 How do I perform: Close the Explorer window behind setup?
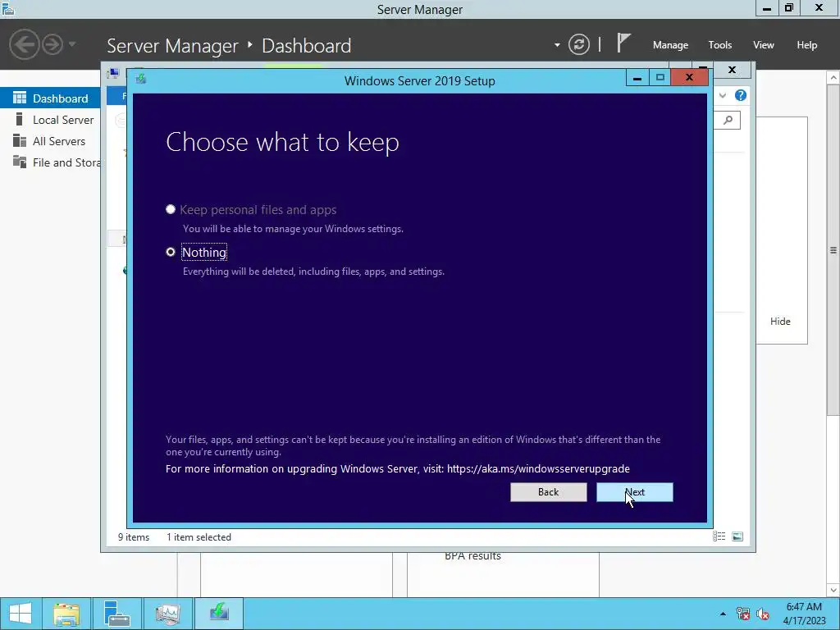pyautogui.click(x=732, y=70)
